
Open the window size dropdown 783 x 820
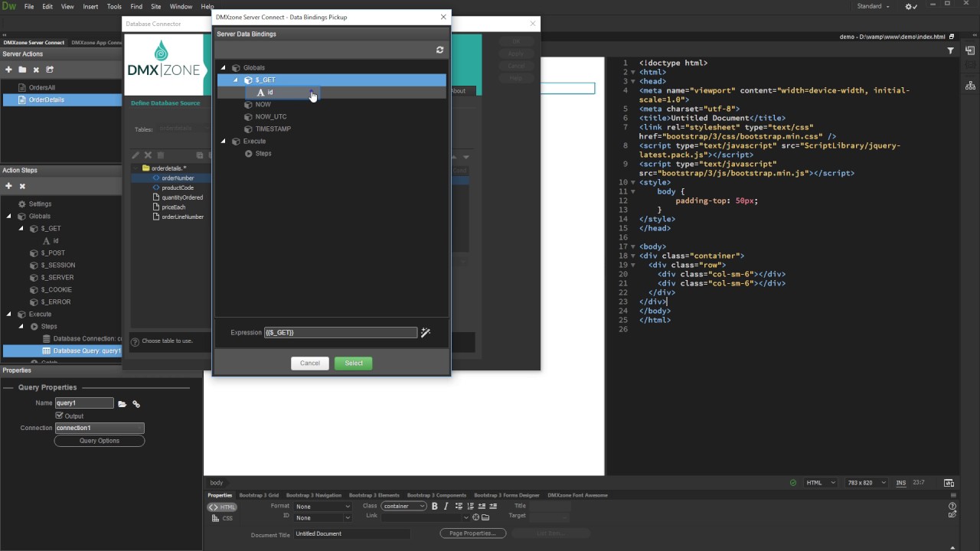tap(867, 483)
